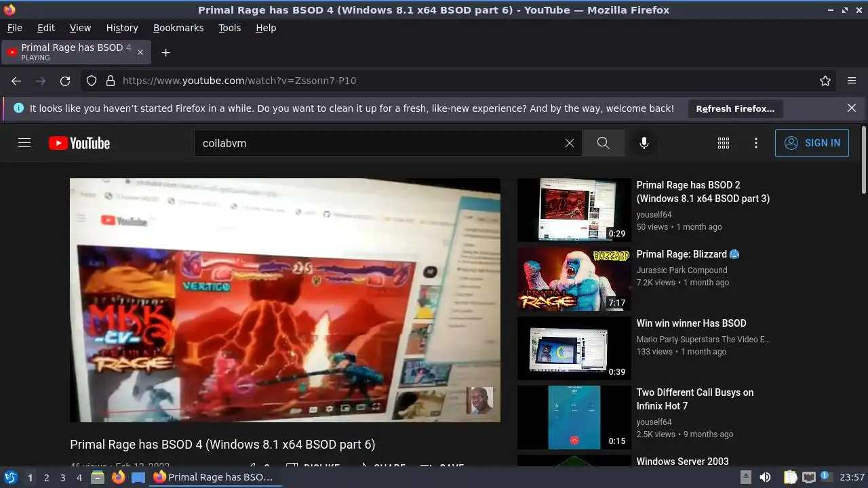Click the Refresh Firefox… button
868x488 pixels.
(x=735, y=108)
